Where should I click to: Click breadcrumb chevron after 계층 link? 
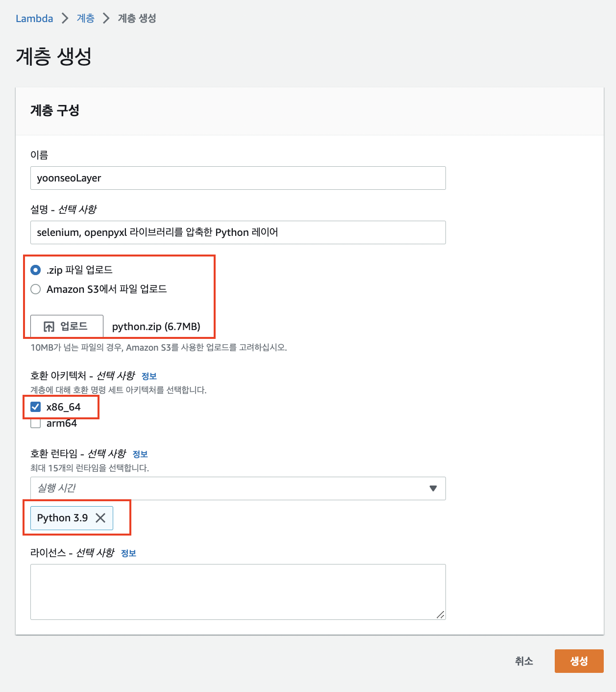[x=106, y=19]
